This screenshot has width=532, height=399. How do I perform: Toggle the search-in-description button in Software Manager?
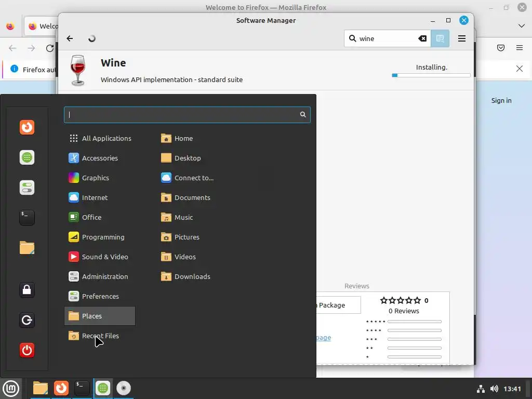point(440,38)
